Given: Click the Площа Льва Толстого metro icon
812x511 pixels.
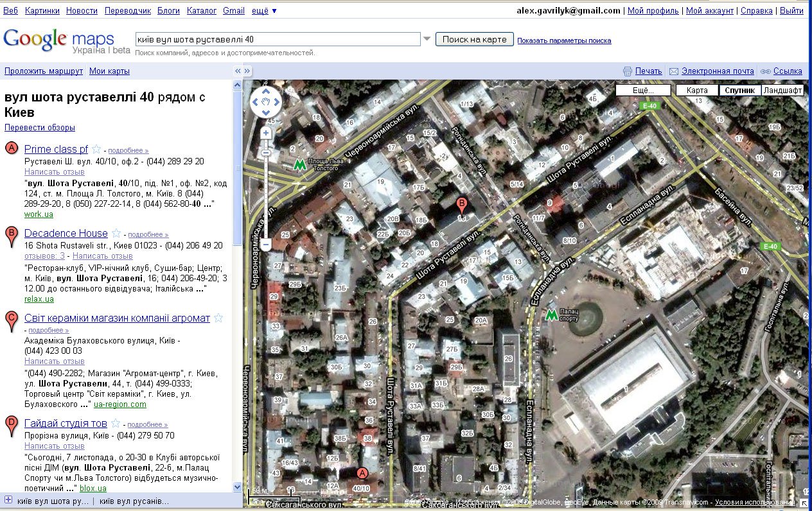Looking at the screenshot, I should click(299, 164).
